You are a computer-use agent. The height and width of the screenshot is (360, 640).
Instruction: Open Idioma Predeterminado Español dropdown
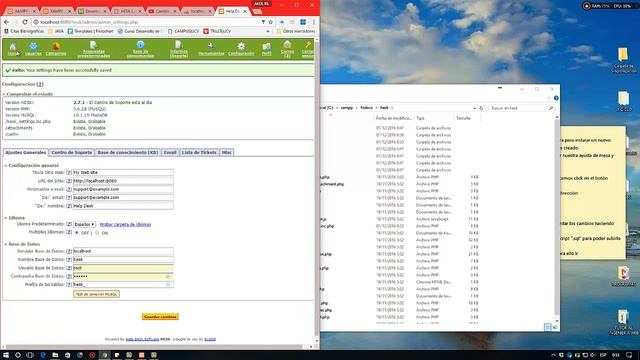click(84, 224)
